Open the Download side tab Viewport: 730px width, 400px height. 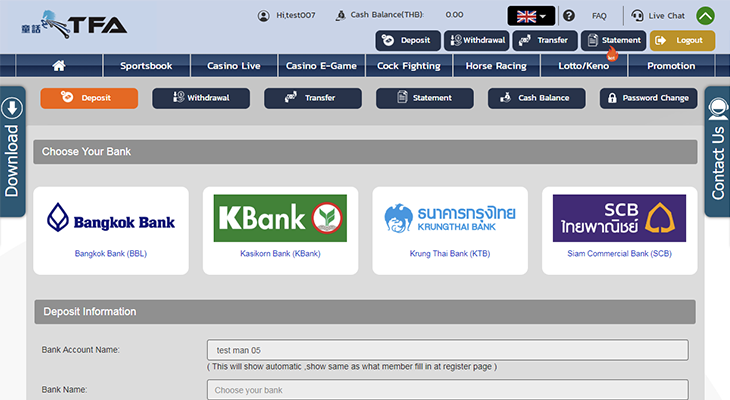(12, 151)
